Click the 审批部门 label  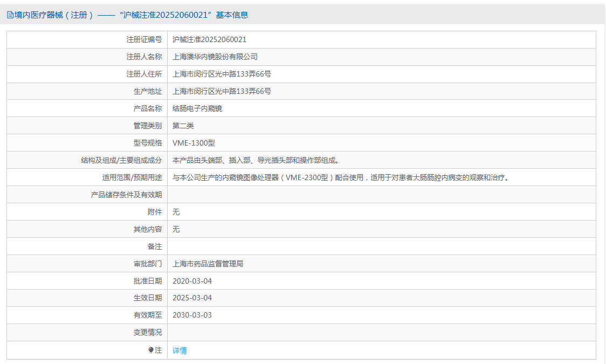(x=148, y=264)
